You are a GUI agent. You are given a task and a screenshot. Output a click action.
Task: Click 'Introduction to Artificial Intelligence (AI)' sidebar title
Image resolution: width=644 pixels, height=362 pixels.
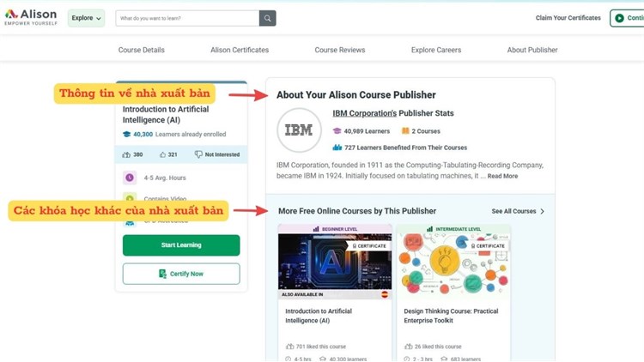pyautogui.click(x=166, y=114)
